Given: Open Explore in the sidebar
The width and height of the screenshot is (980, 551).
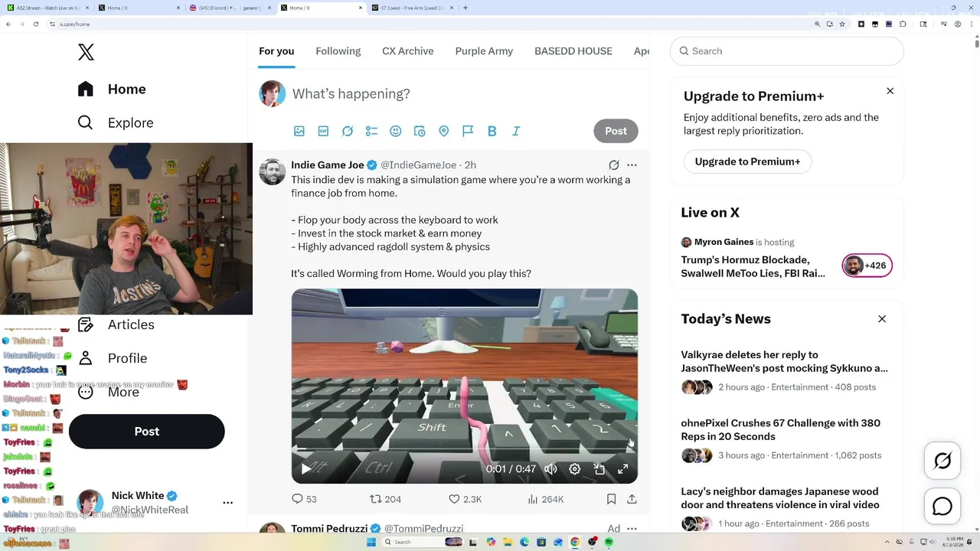Looking at the screenshot, I should point(116,122).
